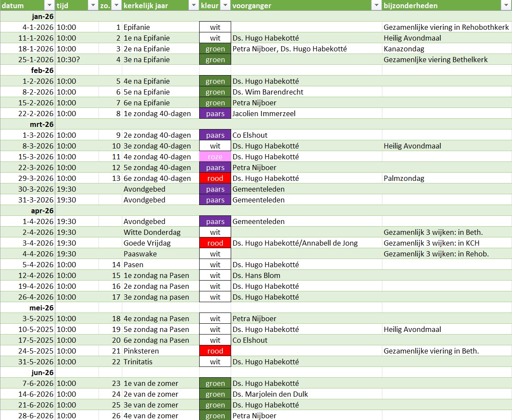Select the Witte Donderdag cell

pos(160,232)
